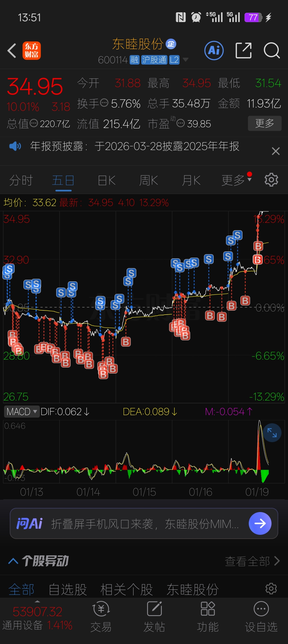Select the 相关个股 filter tab
This screenshot has height=644, width=288.
[x=127, y=589]
